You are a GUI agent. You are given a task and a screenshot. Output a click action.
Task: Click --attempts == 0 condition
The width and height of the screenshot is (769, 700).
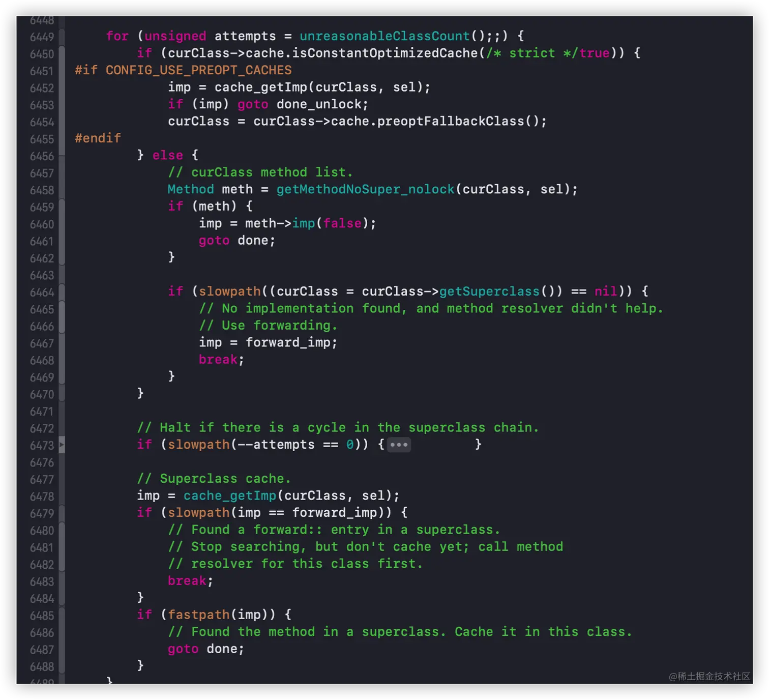(x=295, y=445)
